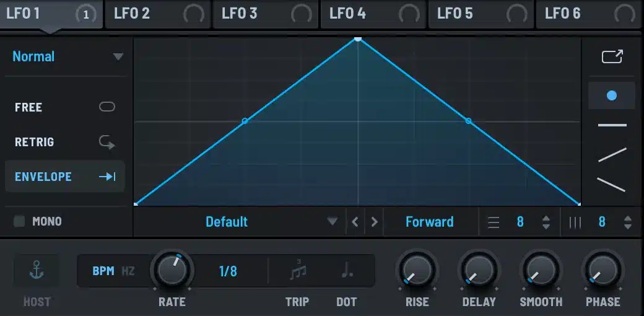Click the LFO 6 modulation ring
The image size is (644, 316).
625,14
